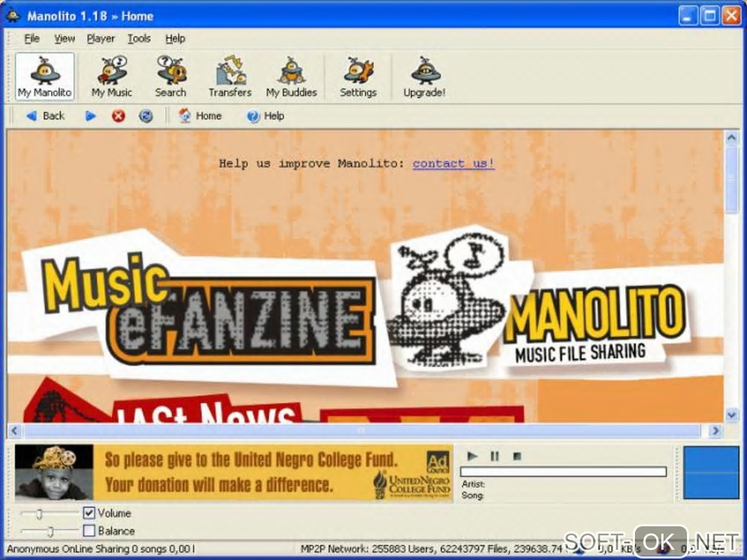Close the Manolito window
Image resolution: width=747 pixels, height=560 pixels.
pyautogui.click(x=732, y=16)
